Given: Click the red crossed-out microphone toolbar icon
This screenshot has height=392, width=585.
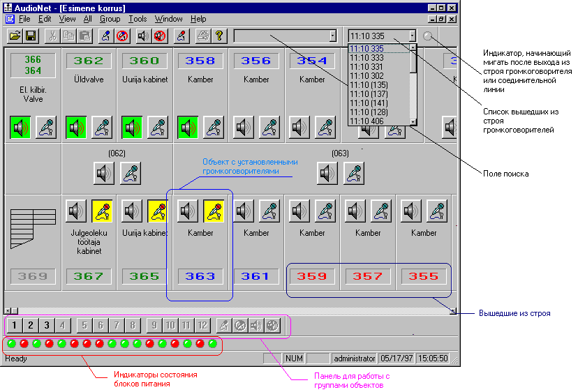Looking at the screenshot, I should coord(122,36).
